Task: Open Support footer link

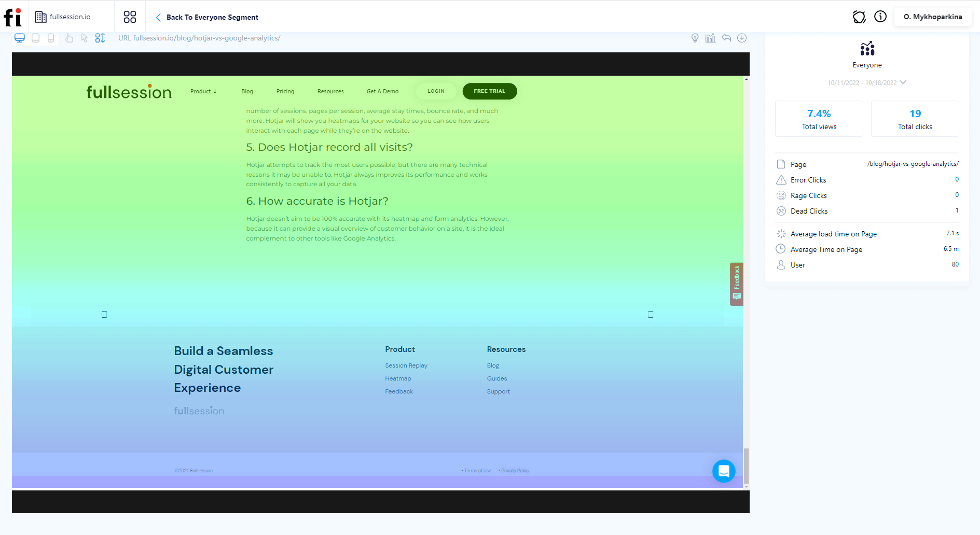Action: click(498, 391)
